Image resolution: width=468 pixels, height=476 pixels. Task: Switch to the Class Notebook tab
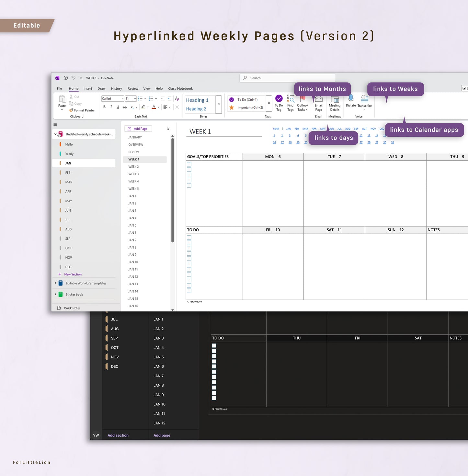pos(180,88)
